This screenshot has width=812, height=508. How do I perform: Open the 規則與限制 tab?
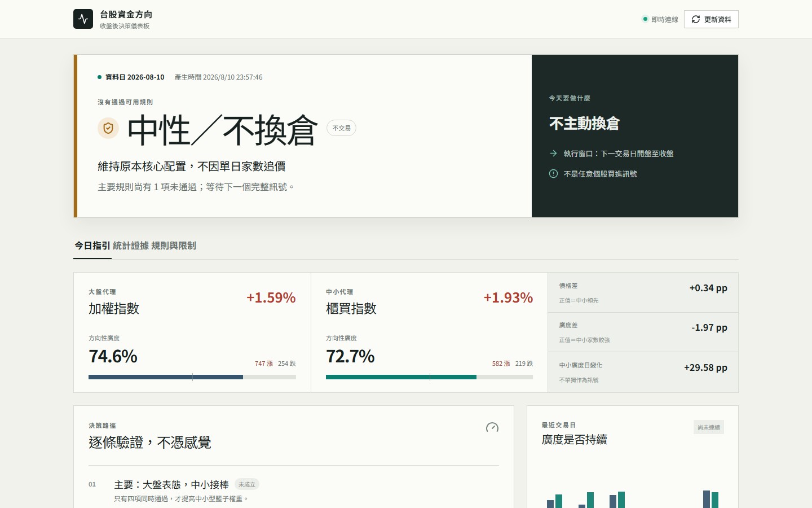point(174,246)
